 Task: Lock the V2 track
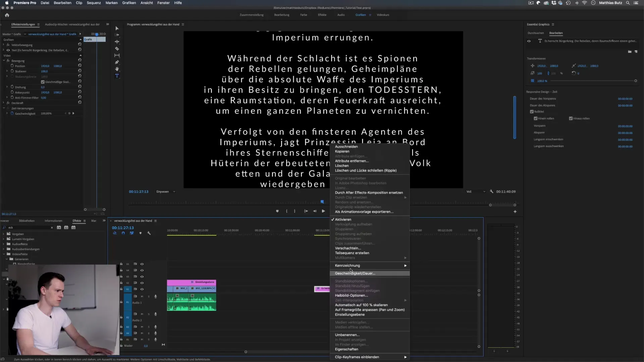[121, 283]
